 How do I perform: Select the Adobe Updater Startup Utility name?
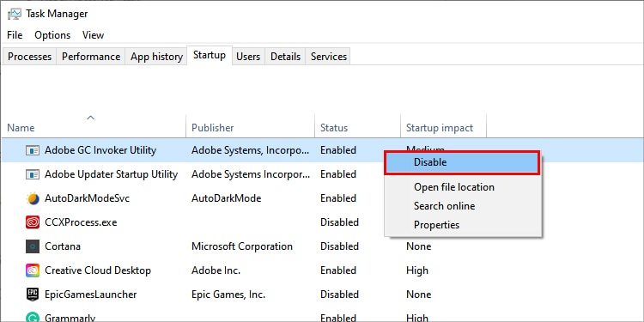(x=111, y=174)
